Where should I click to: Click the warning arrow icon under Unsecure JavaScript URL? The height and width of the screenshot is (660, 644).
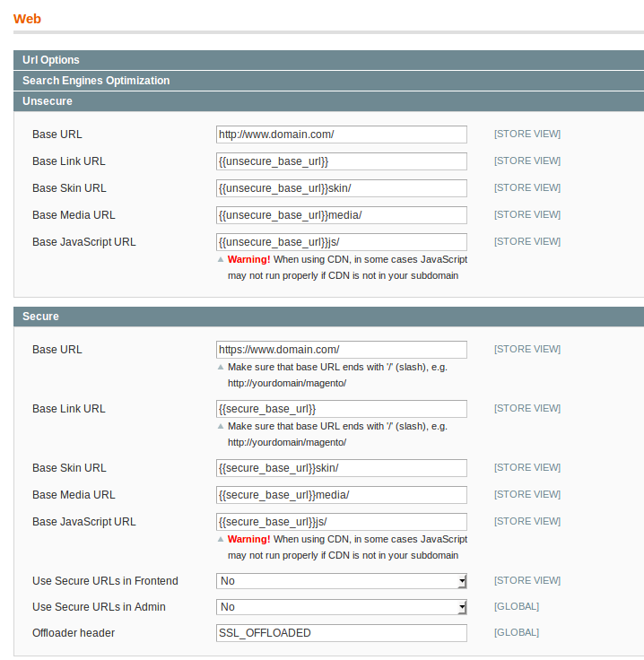221,260
